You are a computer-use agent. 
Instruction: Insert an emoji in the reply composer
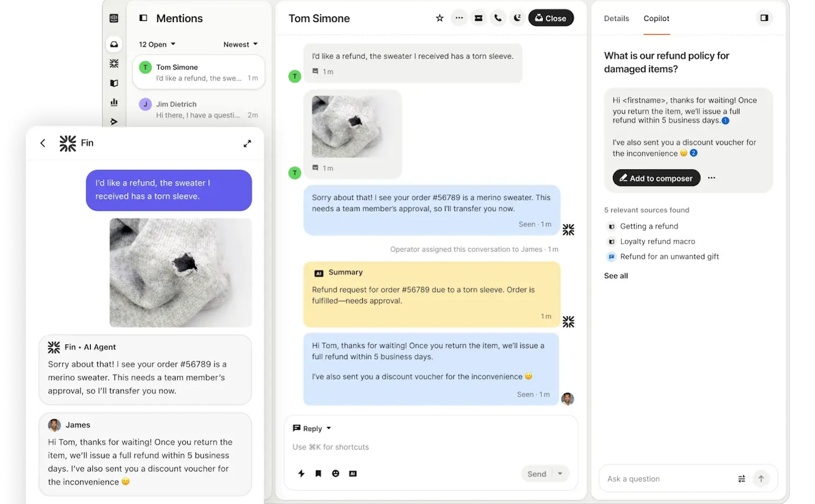click(335, 473)
